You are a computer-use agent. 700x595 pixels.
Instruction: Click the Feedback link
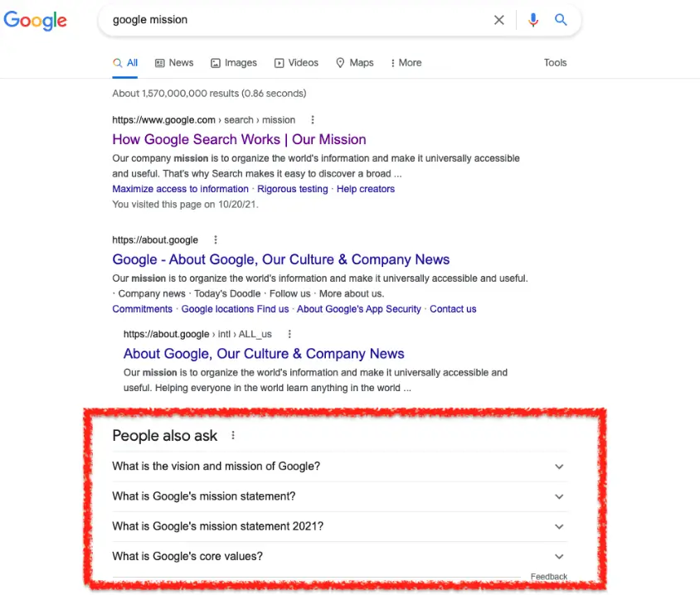click(x=548, y=576)
